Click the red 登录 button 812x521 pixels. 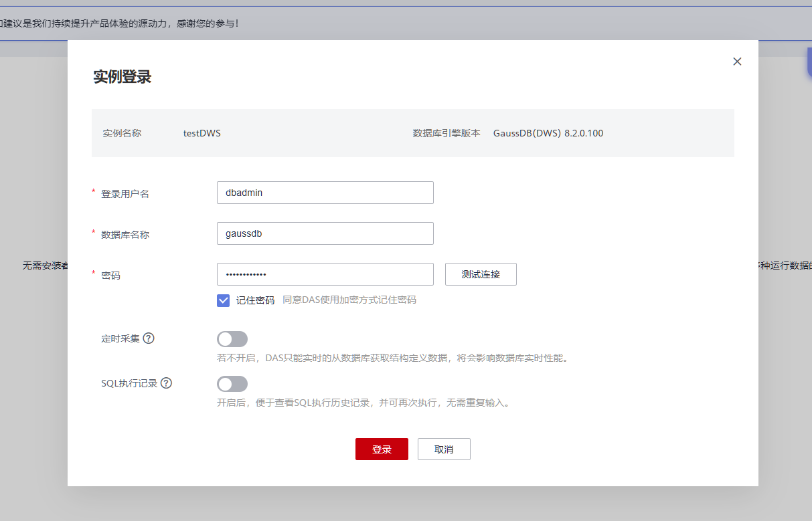point(382,449)
